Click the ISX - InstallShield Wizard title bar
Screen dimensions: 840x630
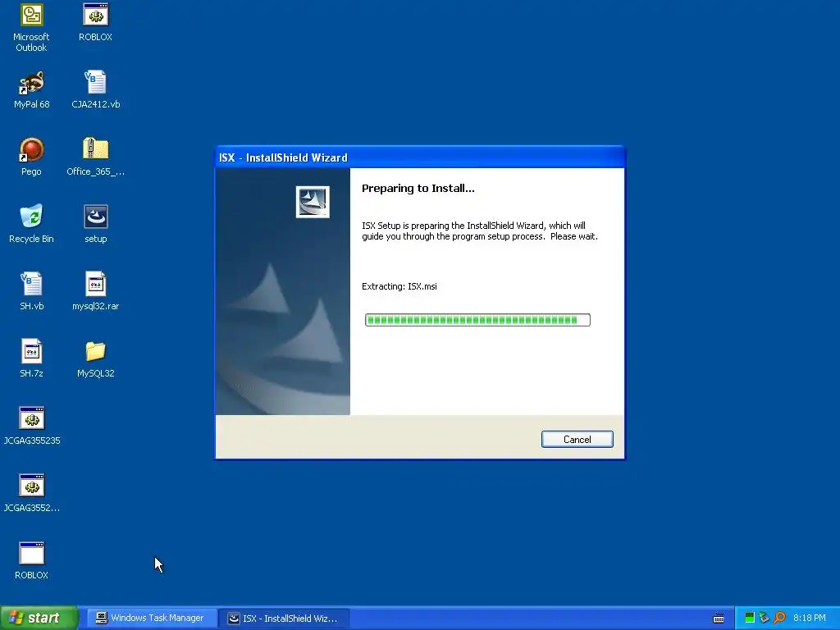419,157
